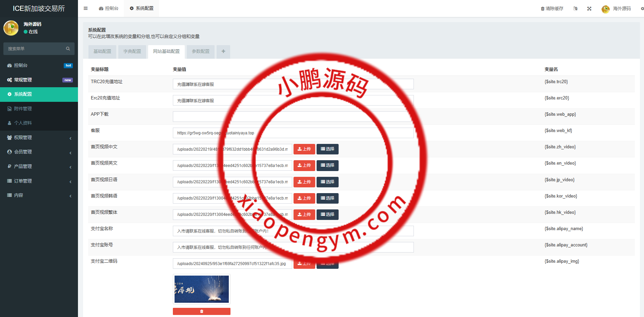Open the Alipay QR code image thumbnail

202,289
